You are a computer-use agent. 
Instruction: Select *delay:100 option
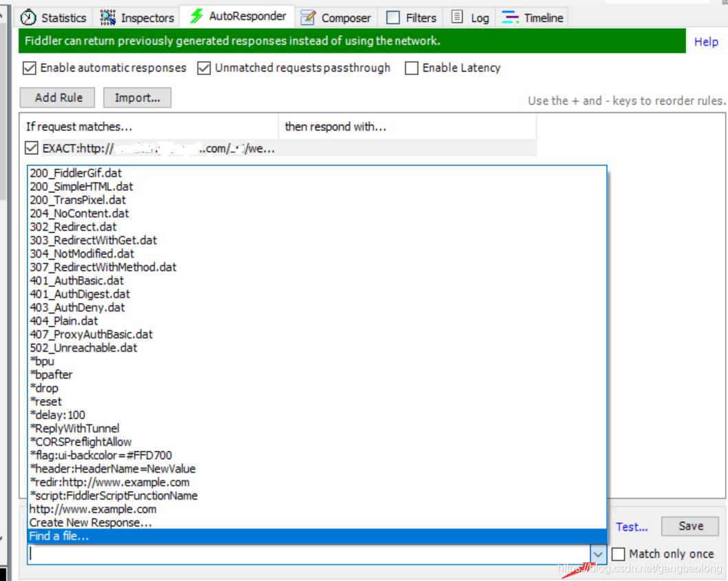pos(317,415)
